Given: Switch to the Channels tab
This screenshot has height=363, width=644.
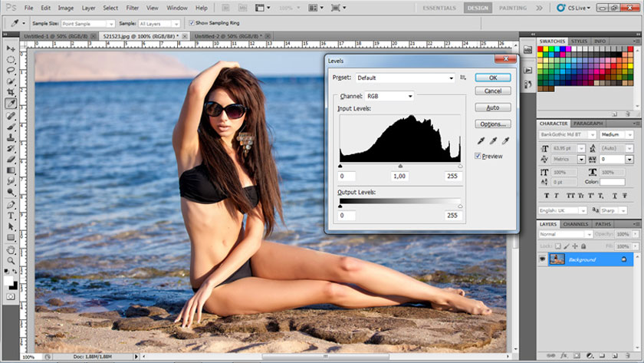Looking at the screenshot, I should 574,224.
